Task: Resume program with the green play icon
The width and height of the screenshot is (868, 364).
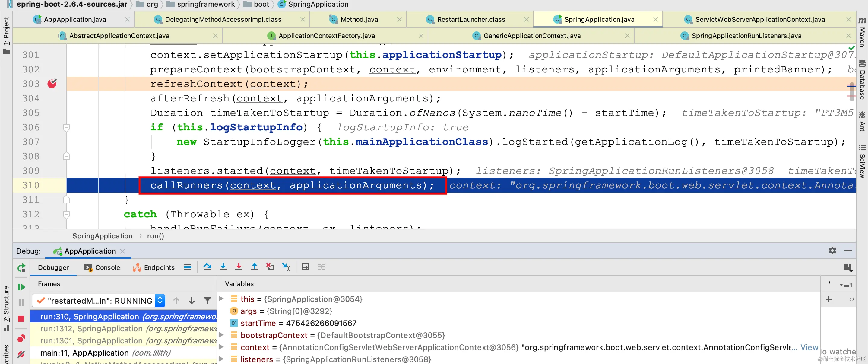Action: click(x=21, y=287)
